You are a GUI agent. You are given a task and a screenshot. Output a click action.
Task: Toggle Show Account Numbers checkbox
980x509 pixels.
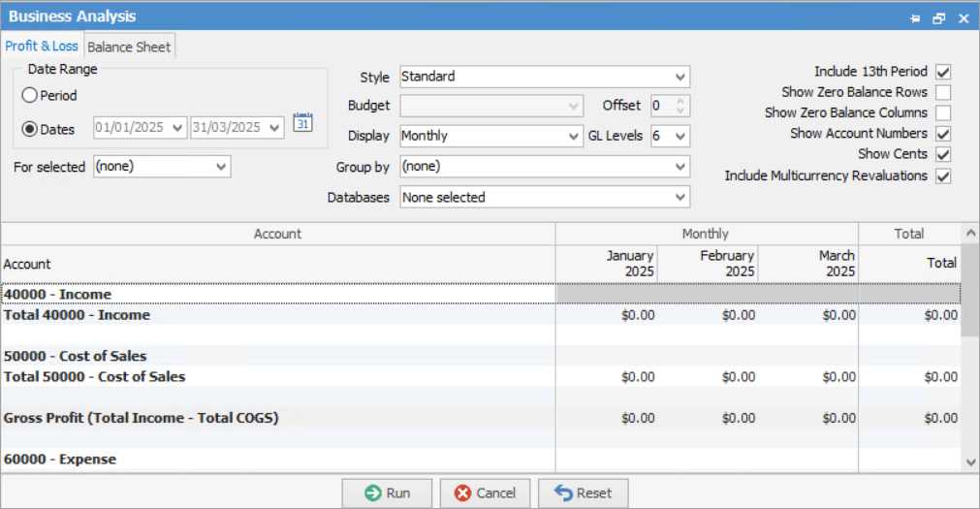click(x=942, y=134)
